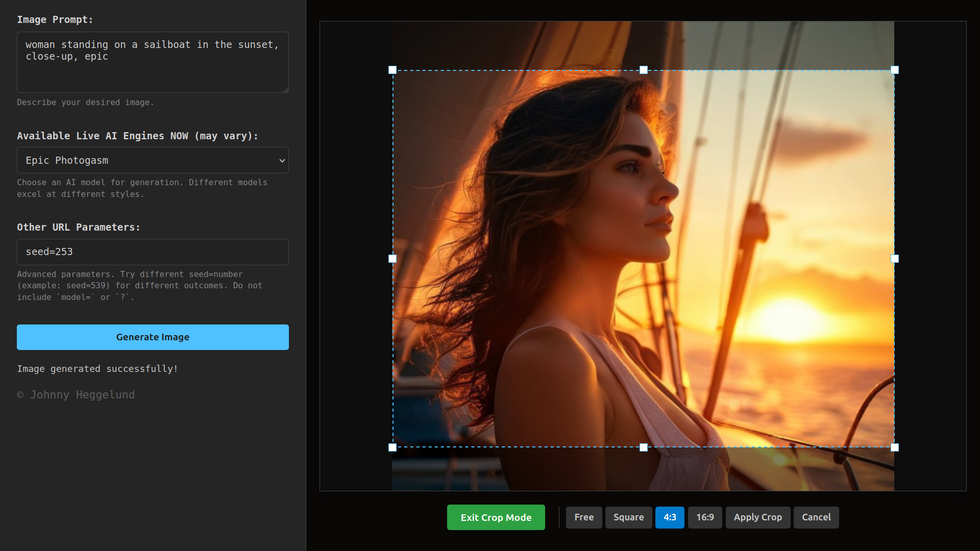
Task: Cancel the crop operation
Action: [x=816, y=517]
